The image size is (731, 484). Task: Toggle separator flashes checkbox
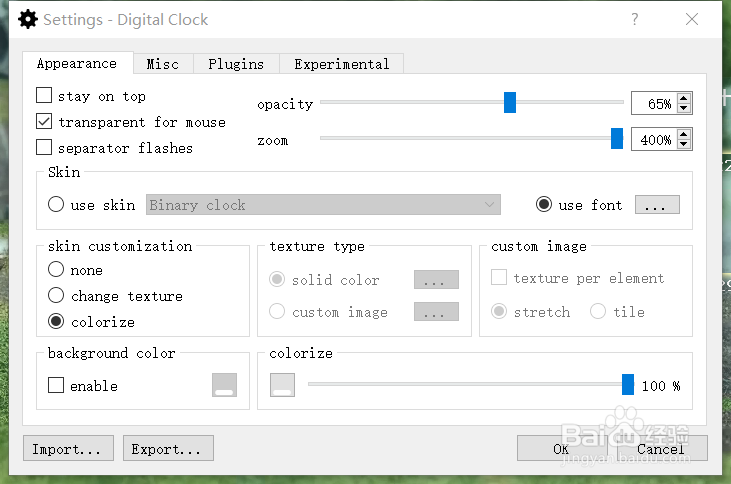[44, 148]
